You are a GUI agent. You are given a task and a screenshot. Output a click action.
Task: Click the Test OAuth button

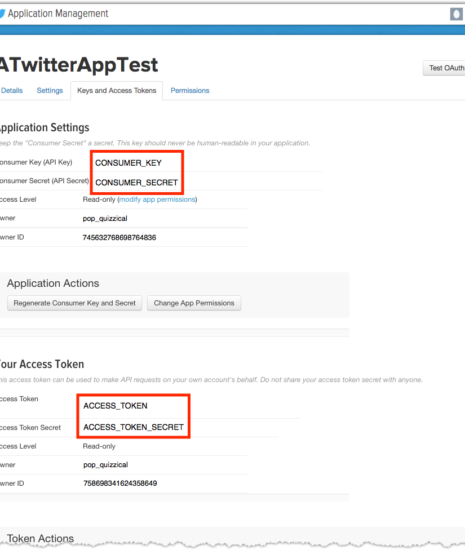(x=445, y=68)
